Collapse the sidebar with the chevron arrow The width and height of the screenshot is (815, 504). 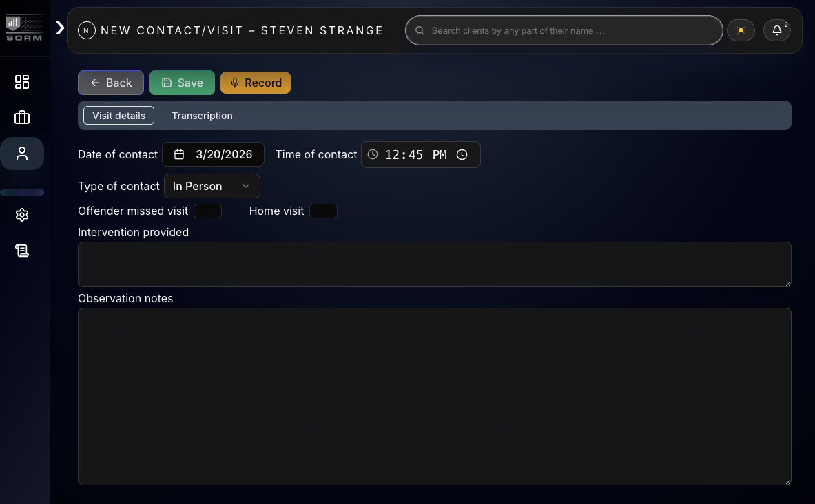pyautogui.click(x=59, y=29)
